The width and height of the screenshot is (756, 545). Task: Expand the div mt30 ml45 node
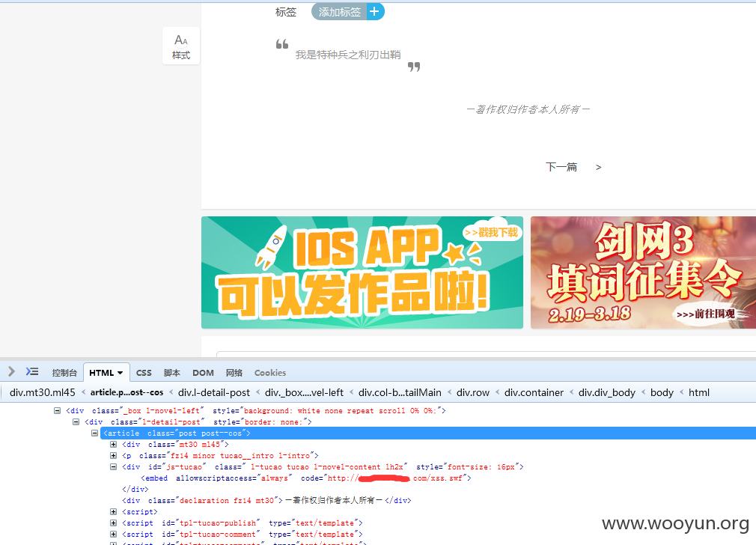[113, 444]
